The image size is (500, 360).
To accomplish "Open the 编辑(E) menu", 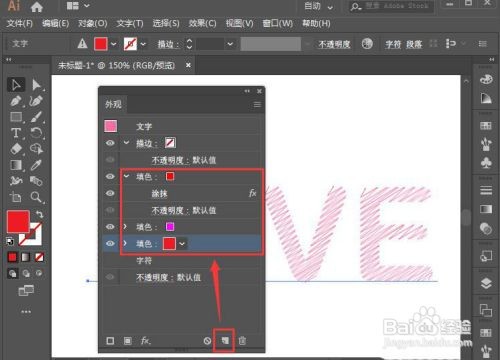I will [56, 23].
